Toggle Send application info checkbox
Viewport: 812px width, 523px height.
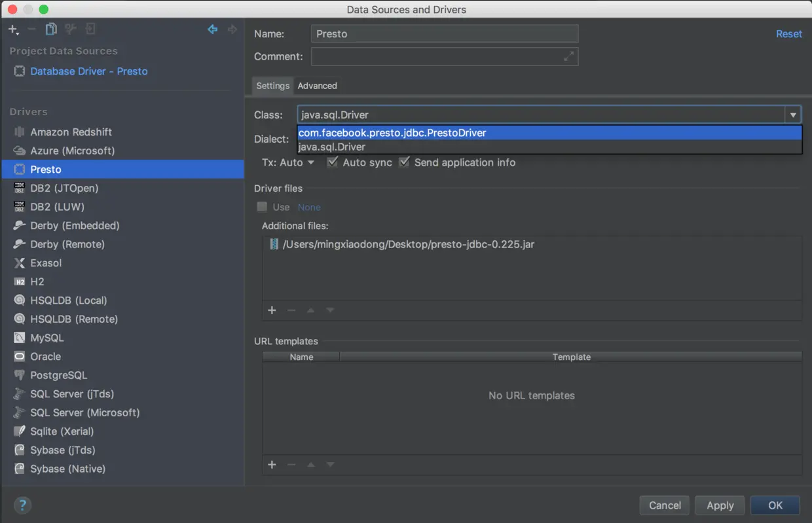tap(404, 162)
